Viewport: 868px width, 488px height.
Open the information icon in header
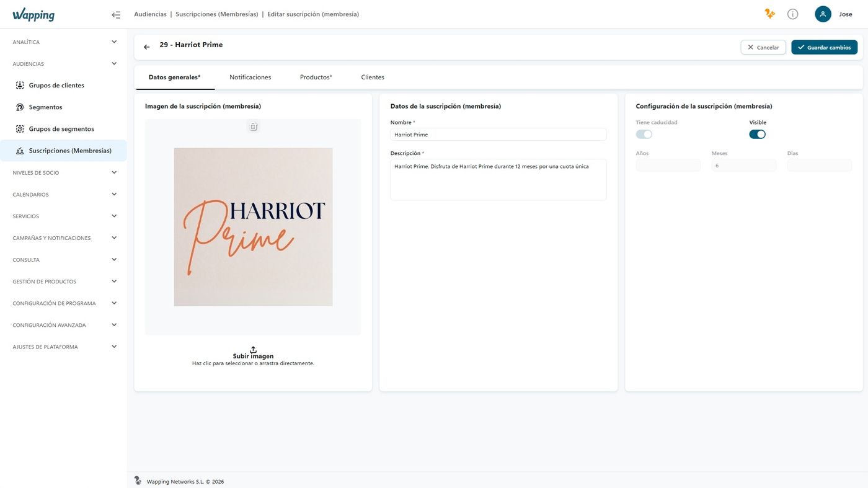pos(792,14)
